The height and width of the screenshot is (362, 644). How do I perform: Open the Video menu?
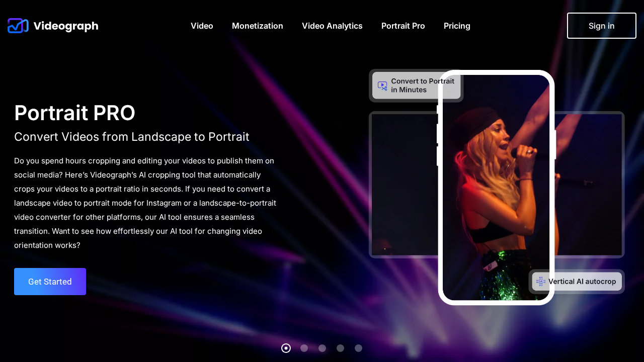click(x=202, y=26)
